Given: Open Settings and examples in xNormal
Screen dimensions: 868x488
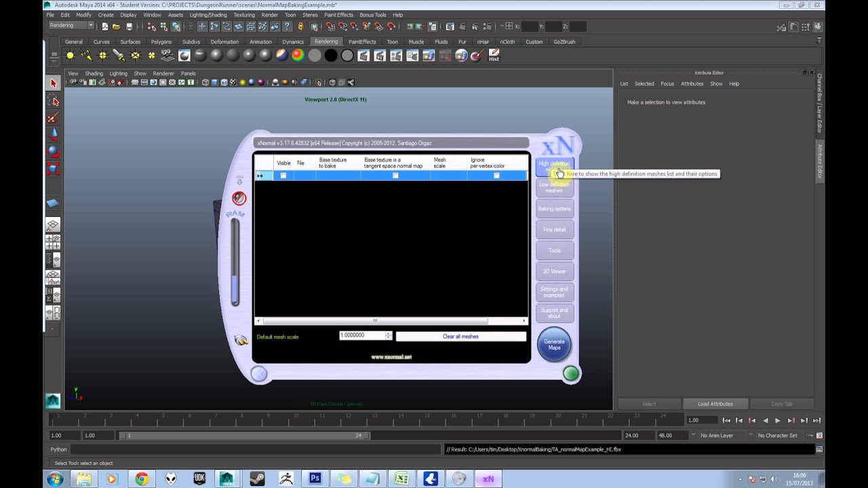Looking at the screenshot, I should pyautogui.click(x=554, y=292).
